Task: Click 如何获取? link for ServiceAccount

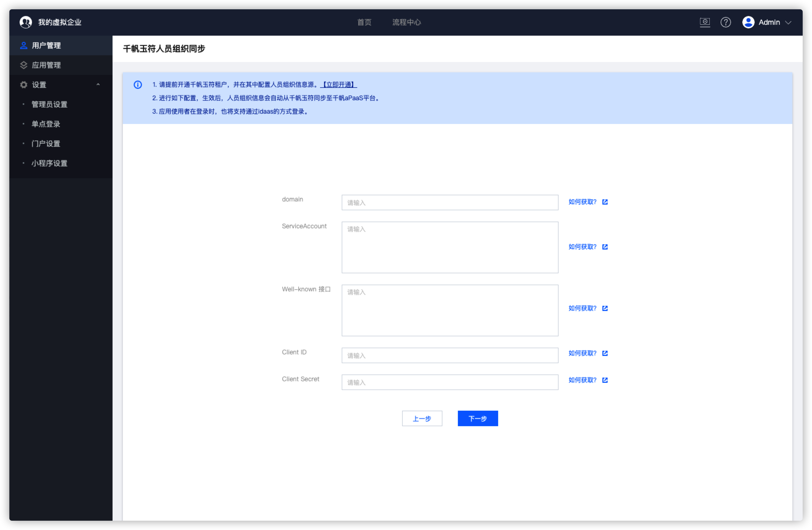Action: 582,247
